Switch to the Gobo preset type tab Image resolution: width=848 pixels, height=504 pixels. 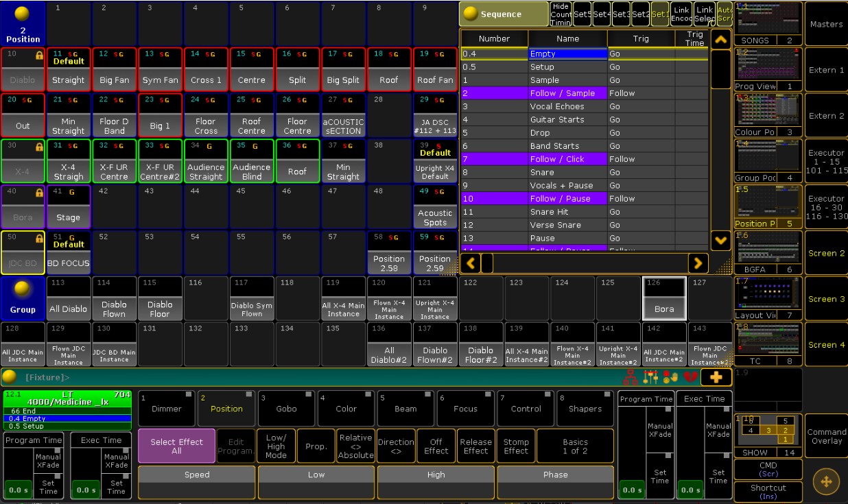(x=286, y=408)
